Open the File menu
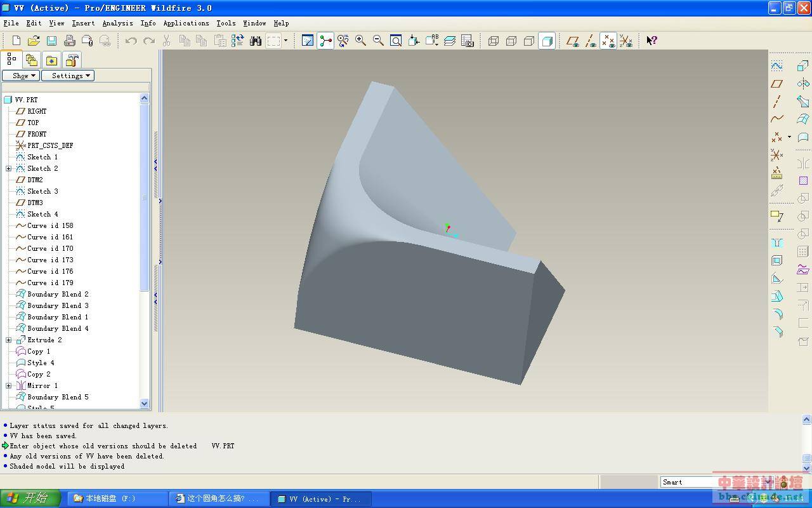The image size is (812, 508). coord(11,23)
